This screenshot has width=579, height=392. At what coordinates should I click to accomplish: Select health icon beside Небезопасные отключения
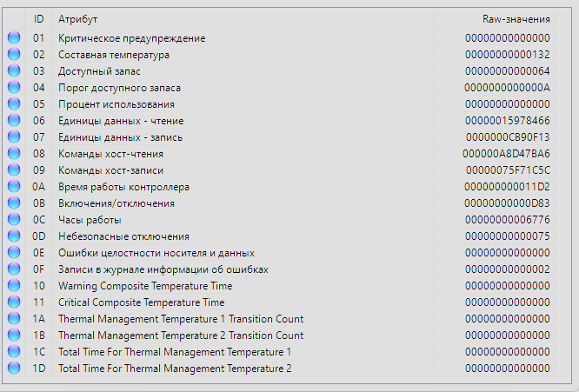[14, 236]
